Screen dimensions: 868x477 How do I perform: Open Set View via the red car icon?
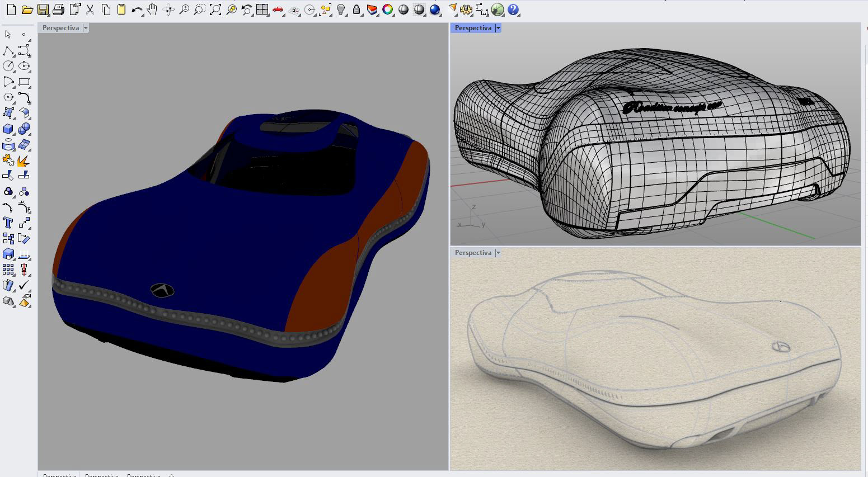click(x=278, y=10)
